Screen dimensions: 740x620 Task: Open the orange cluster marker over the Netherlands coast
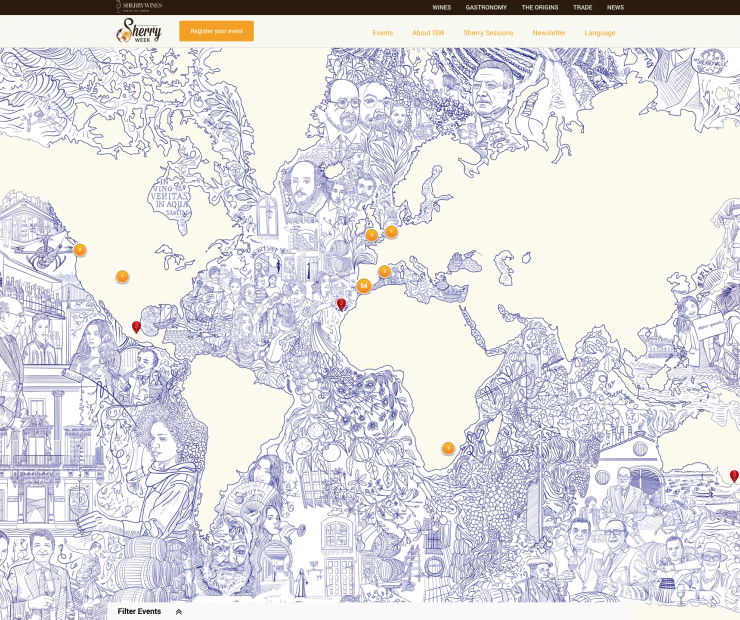tap(391, 232)
